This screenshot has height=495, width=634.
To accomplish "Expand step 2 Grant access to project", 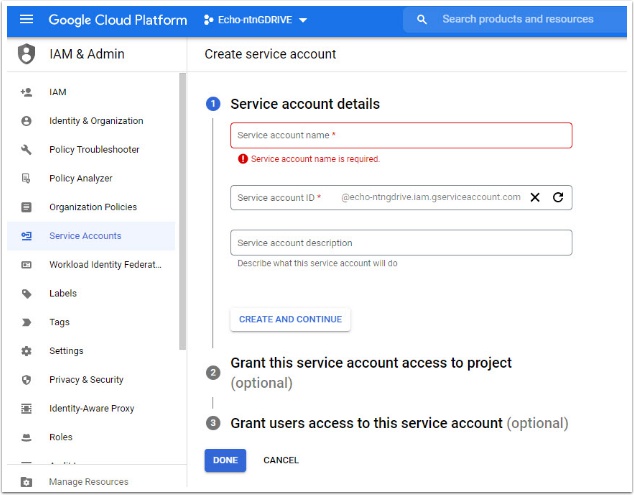I will (370, 363).
